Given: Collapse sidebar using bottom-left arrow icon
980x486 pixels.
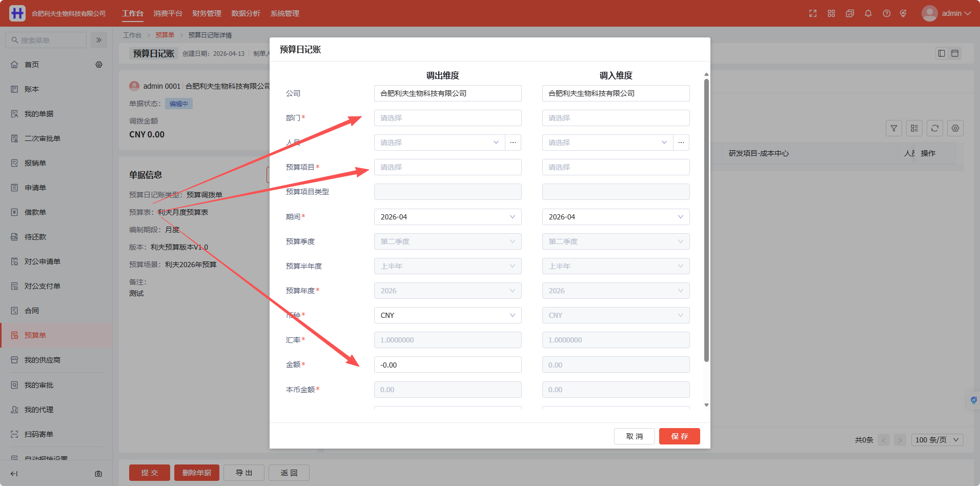Looking at the screenshot, I should [x=14, y=474].
